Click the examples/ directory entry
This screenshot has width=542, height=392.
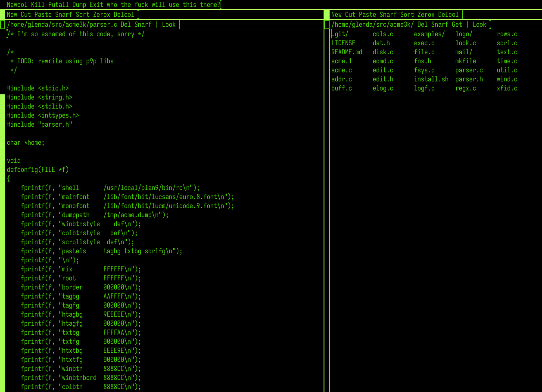pyautogui.click(x=430, y=34)
